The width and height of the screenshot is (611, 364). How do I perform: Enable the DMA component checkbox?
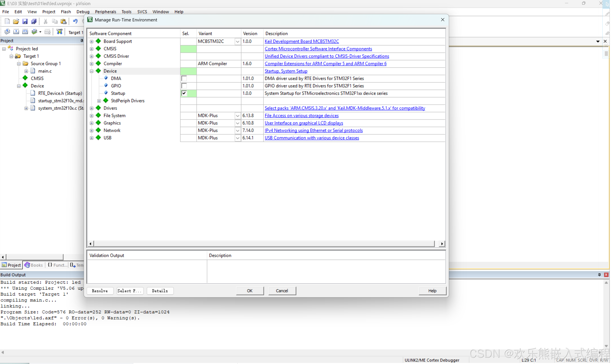184,78
